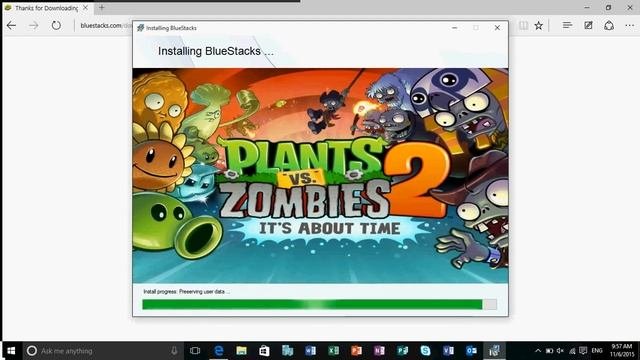
Task: Refresh the bluestacks.com page
Action: (56, 25)
